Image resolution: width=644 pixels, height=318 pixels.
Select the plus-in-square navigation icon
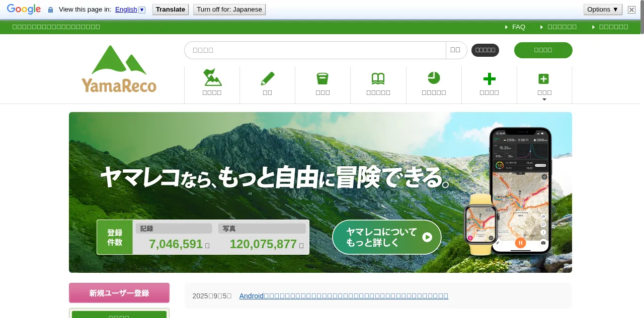click(x=544, y=79)
